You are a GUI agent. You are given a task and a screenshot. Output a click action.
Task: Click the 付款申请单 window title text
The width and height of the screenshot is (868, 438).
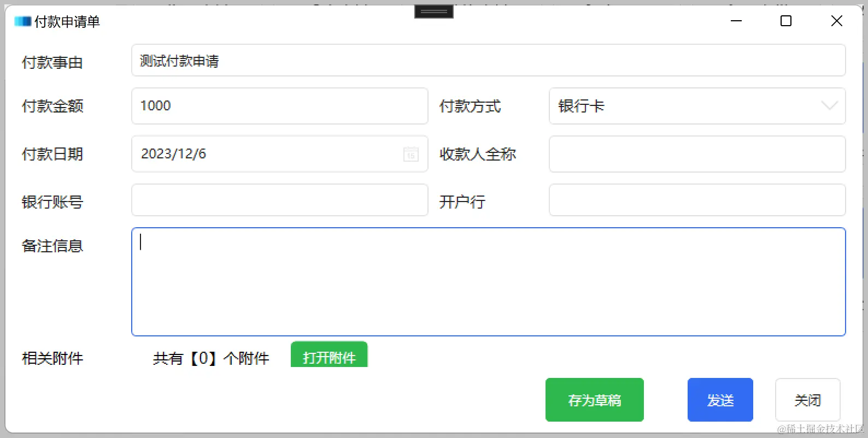tap(67, 21)
